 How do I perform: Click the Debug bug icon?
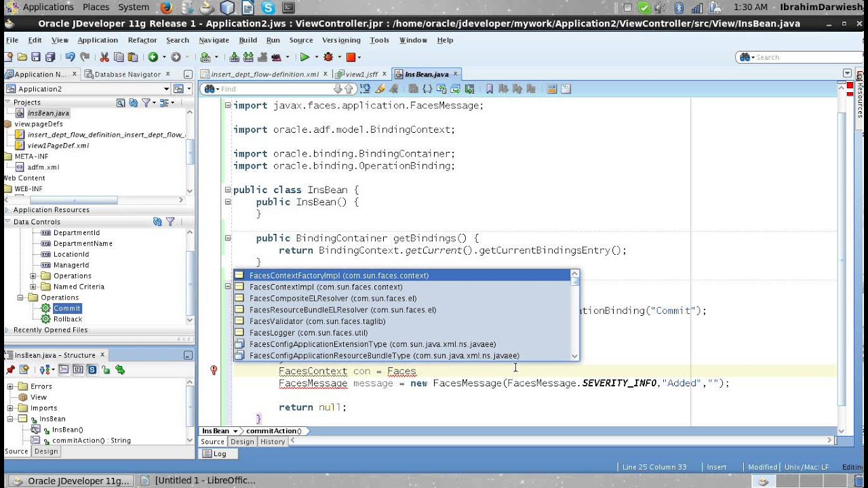pos(329,57)
